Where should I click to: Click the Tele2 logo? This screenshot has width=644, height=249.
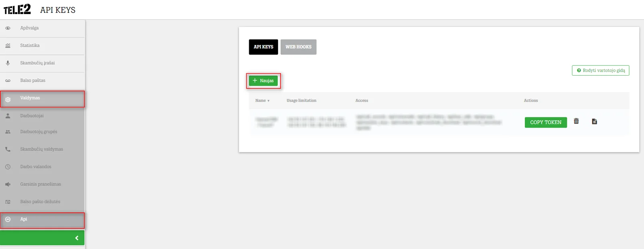point(17,10)
